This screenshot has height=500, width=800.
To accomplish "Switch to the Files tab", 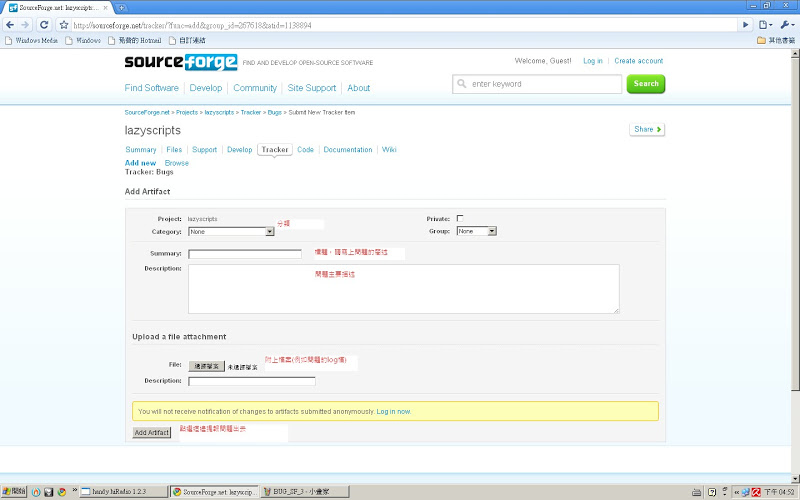I will pyautogui.click(x=174, y=149).
